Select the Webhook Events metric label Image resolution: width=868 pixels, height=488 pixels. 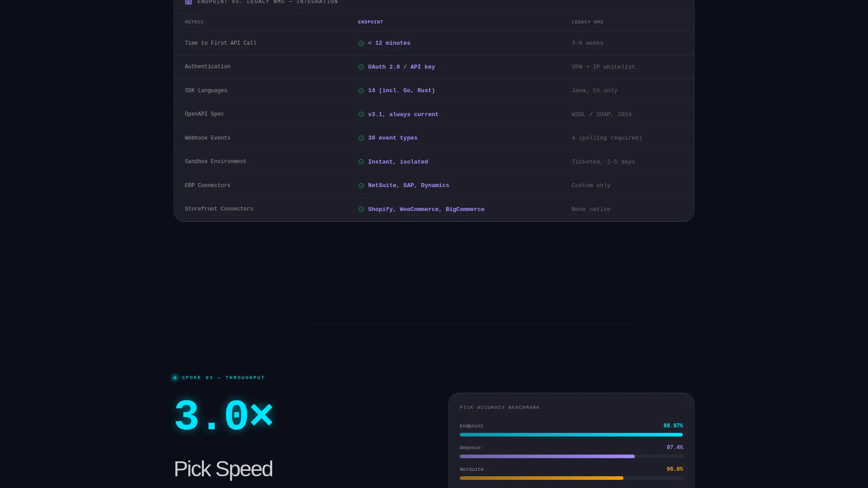[208, 138]
